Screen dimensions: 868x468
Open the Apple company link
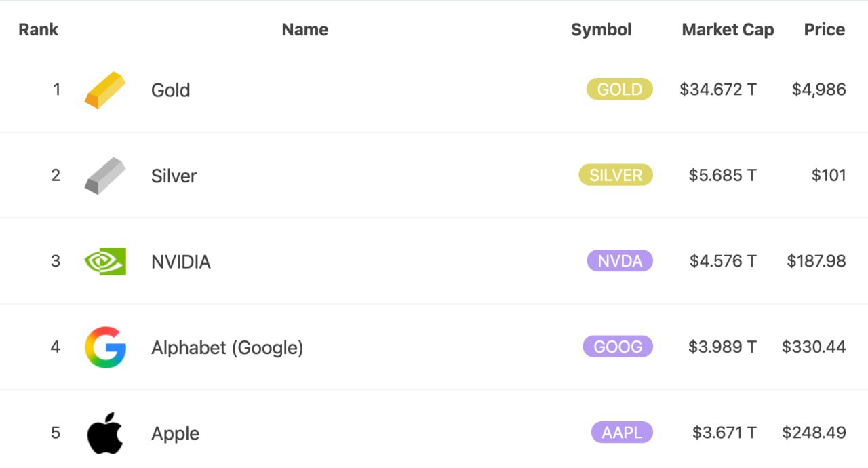(175, 433)
